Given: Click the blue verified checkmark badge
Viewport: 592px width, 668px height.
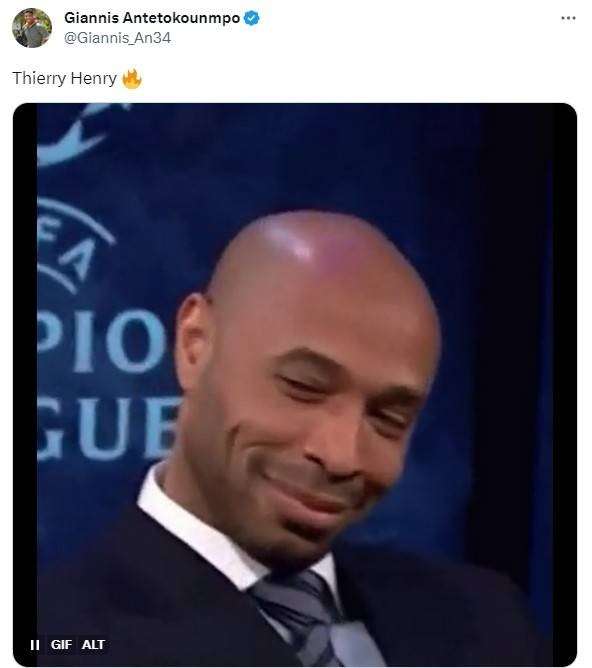Looking at the screenshot, I should pyautogui.click(x=252, y=18).
